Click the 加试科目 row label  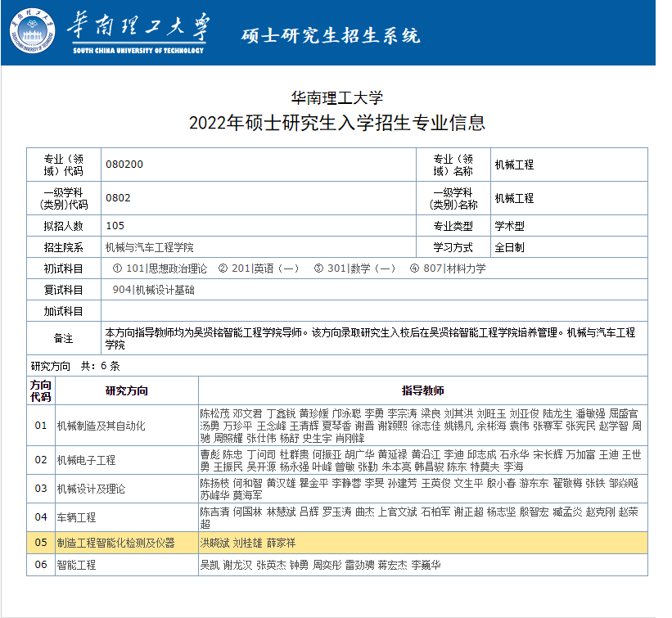(x=63, y=311)
